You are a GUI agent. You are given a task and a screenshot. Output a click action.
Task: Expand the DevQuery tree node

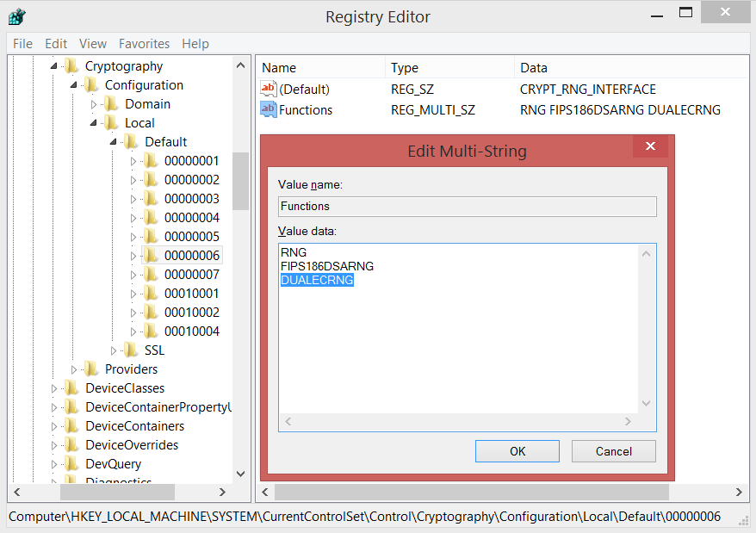tap(54, 464)
